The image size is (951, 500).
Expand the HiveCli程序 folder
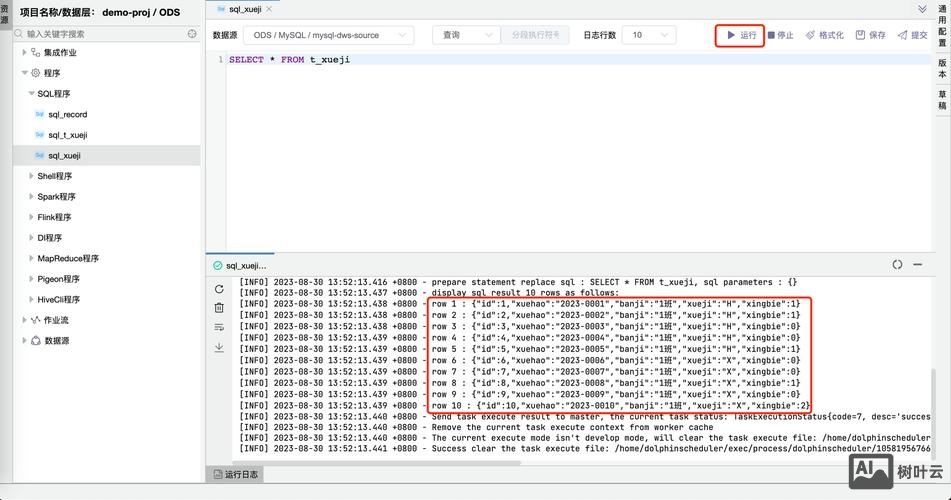(x=32, y=300)
